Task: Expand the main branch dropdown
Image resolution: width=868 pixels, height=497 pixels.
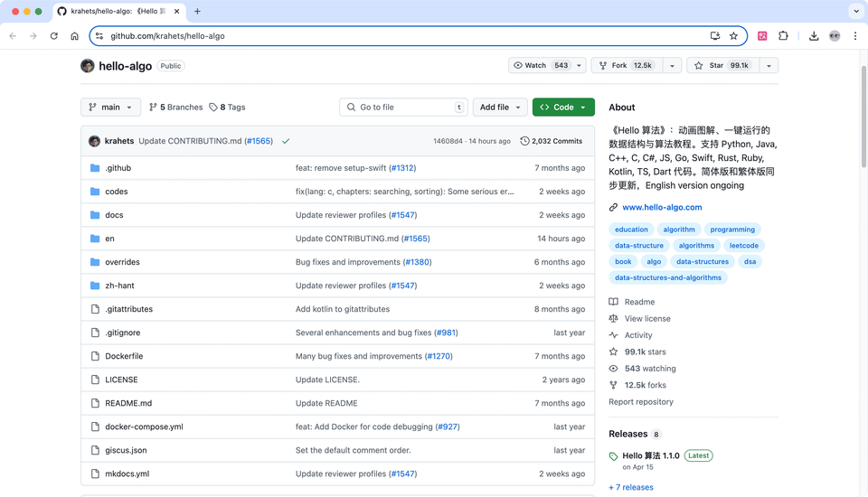Action: (110, 107)
